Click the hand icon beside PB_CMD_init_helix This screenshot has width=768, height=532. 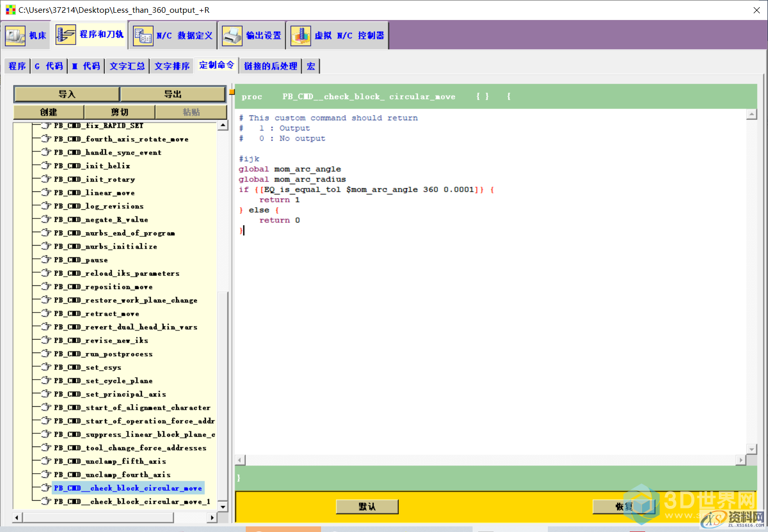pos(47,166)
